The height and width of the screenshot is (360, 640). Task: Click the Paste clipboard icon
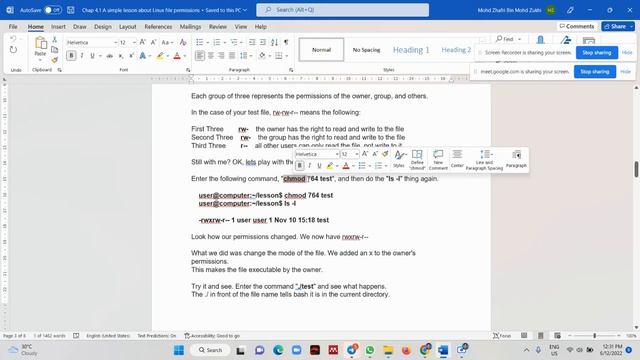pyautogui.click(x=40, y=43)
